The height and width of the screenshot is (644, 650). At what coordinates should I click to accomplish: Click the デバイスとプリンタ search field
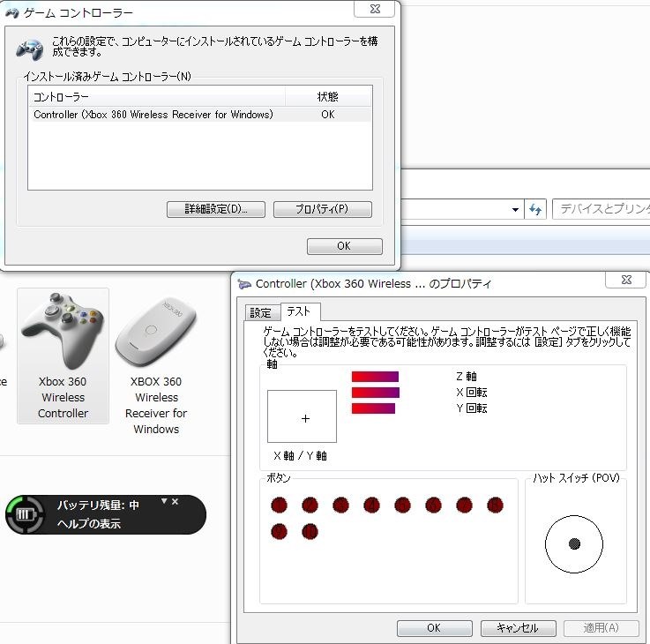click(601, 209)
